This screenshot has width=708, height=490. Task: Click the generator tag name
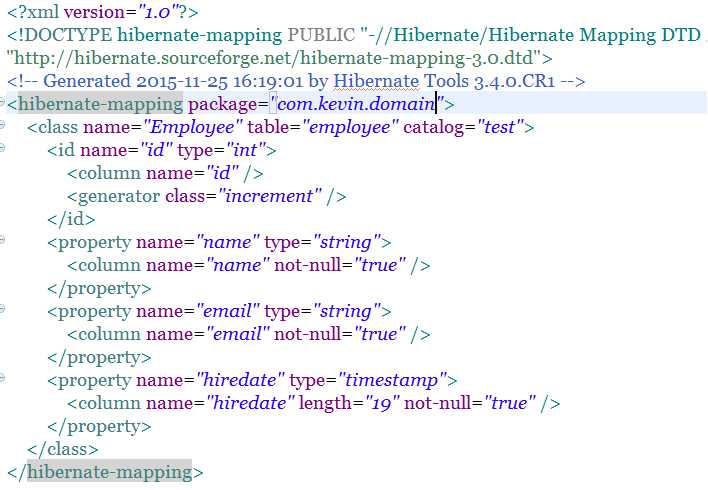(119, 196)
